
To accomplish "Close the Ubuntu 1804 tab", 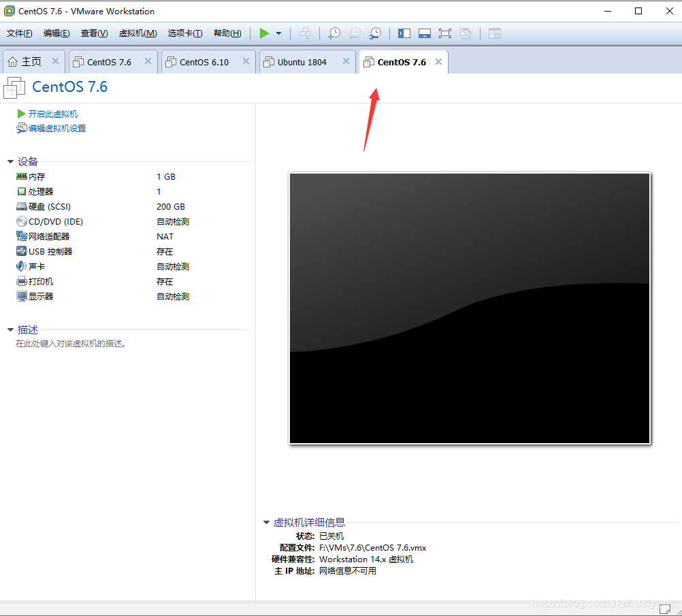I will click(346, 61).
